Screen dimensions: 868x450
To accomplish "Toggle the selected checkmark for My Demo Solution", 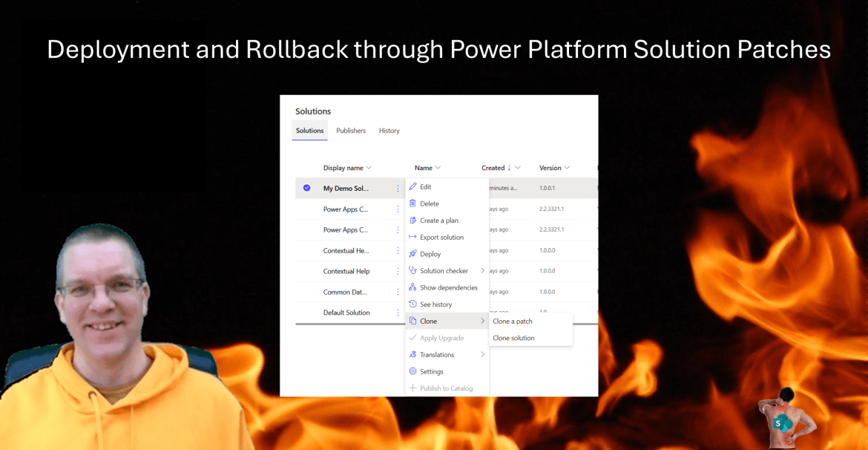I will point(306,188).
